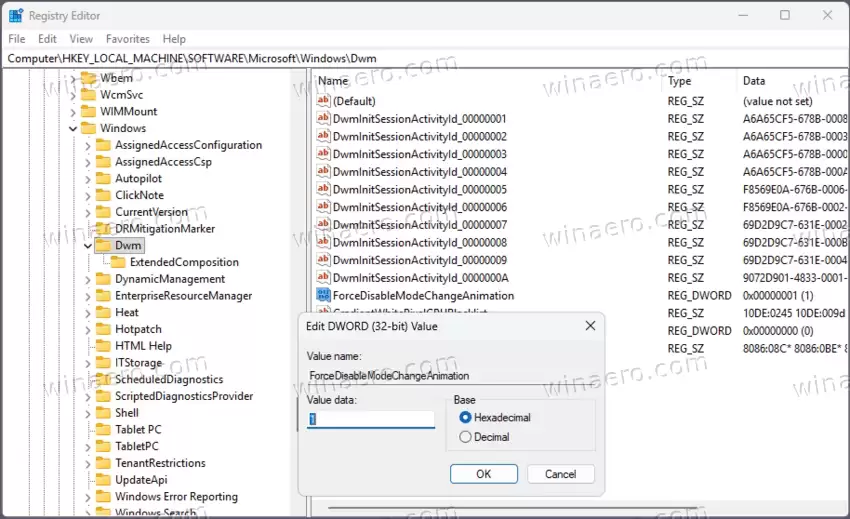Expand the Hotpatch key

coord(88,330)
